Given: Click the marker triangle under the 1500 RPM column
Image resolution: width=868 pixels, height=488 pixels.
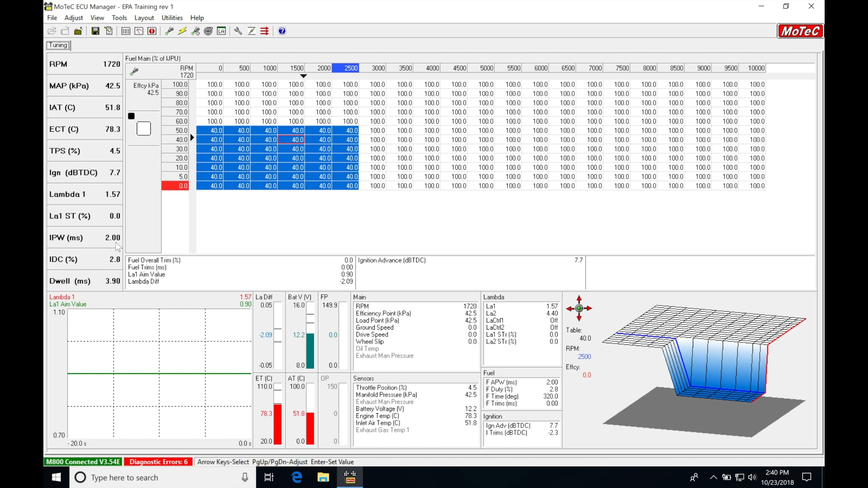Looking at the screenshot, I should point(303,76).
